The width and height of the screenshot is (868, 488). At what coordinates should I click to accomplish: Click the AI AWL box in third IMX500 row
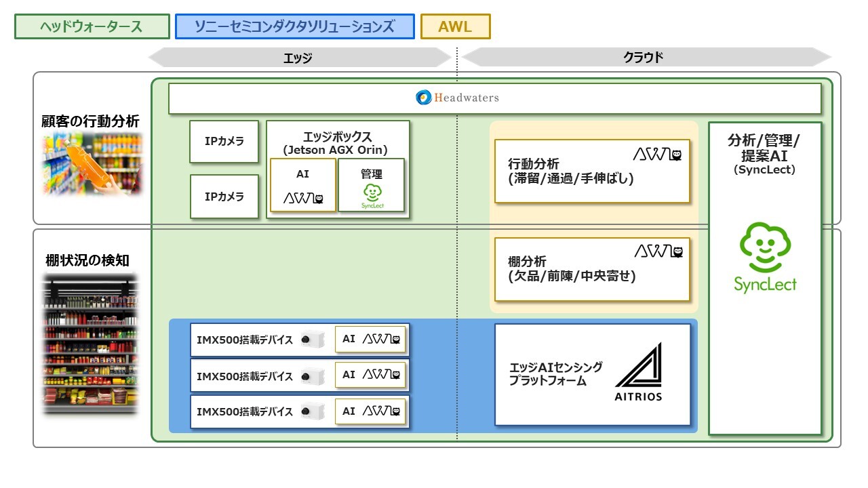point(370,411)
